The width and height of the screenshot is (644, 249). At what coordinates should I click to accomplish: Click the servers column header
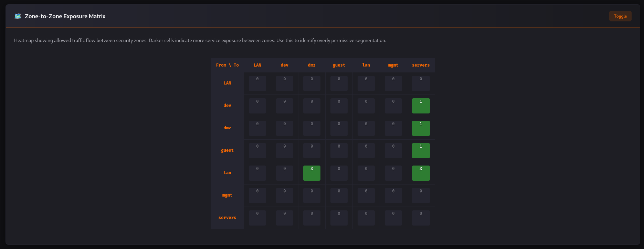click(x=421, y=65)
